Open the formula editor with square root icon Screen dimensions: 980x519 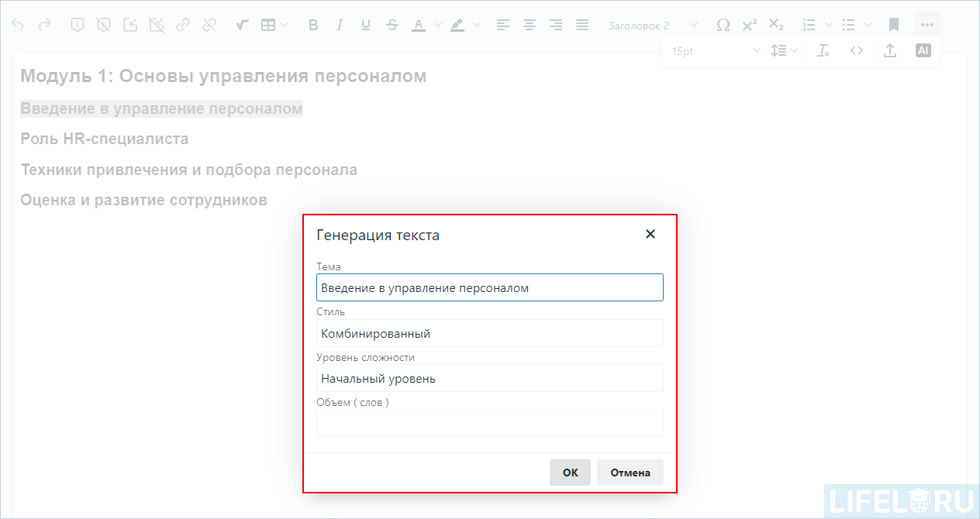(241, 24)
